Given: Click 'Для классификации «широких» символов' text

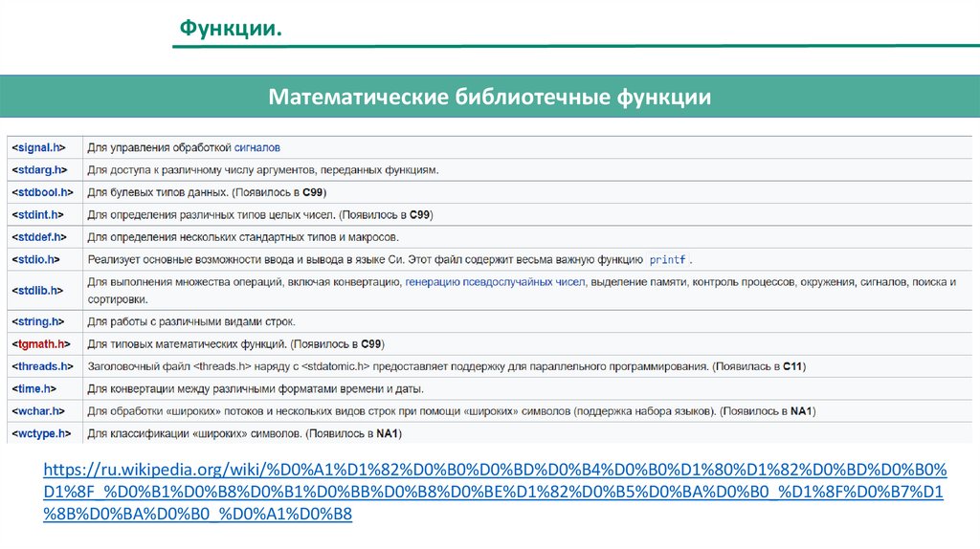Looking at the screenshot, I should pos(244,433).
